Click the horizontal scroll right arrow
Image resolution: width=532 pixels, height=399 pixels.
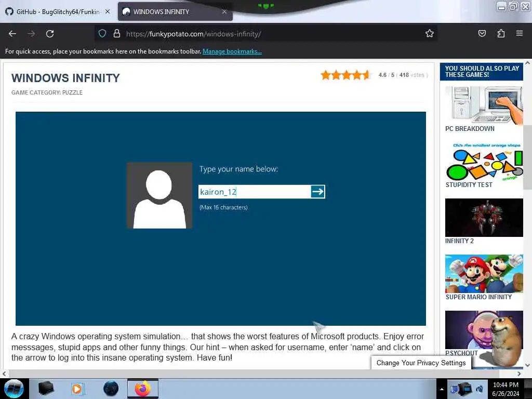click(519, 374)
